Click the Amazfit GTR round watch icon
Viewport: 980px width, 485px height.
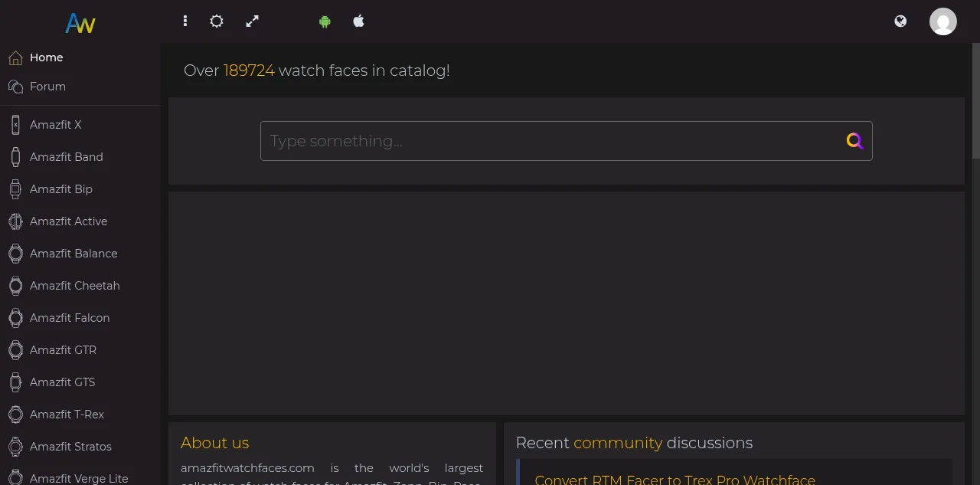[15, 350]
